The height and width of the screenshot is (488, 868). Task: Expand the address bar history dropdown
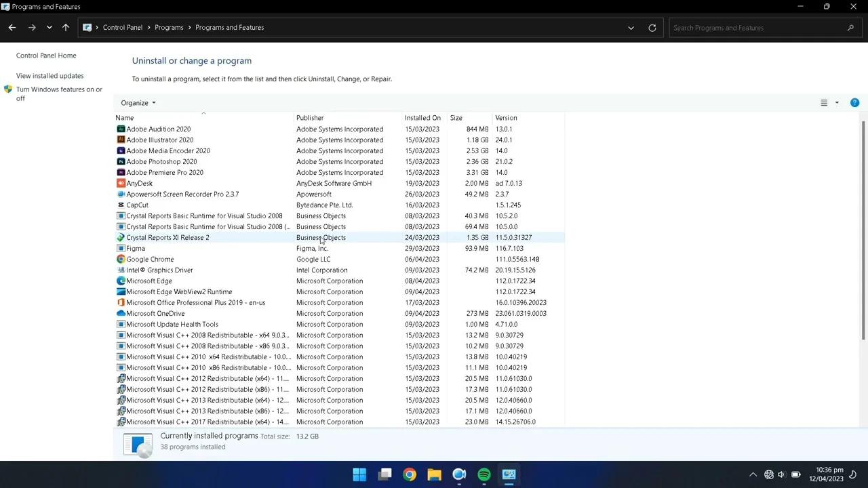[x=631, y=28]
